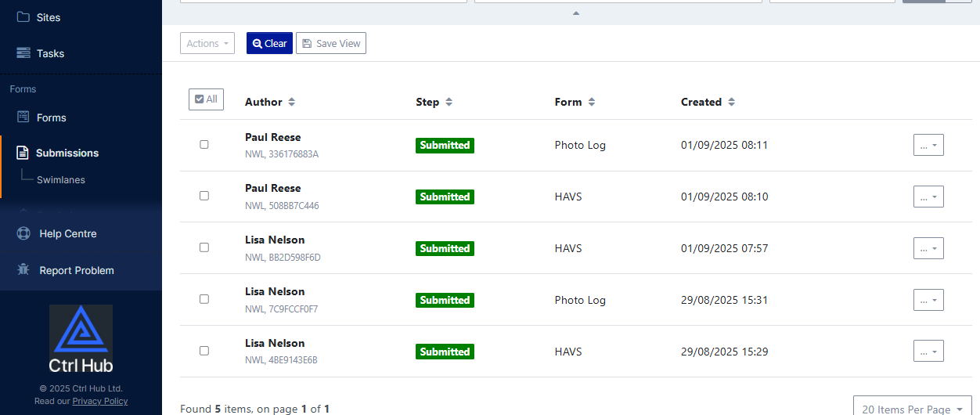Click the Submissions document icon
This screenshot has width=980, height=415.
[23, 153]
